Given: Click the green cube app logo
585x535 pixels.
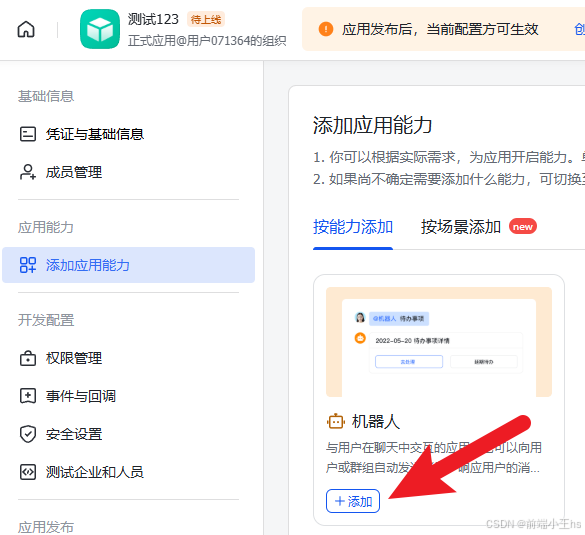Looking at the screenshot, I should [x=100, y=29].
